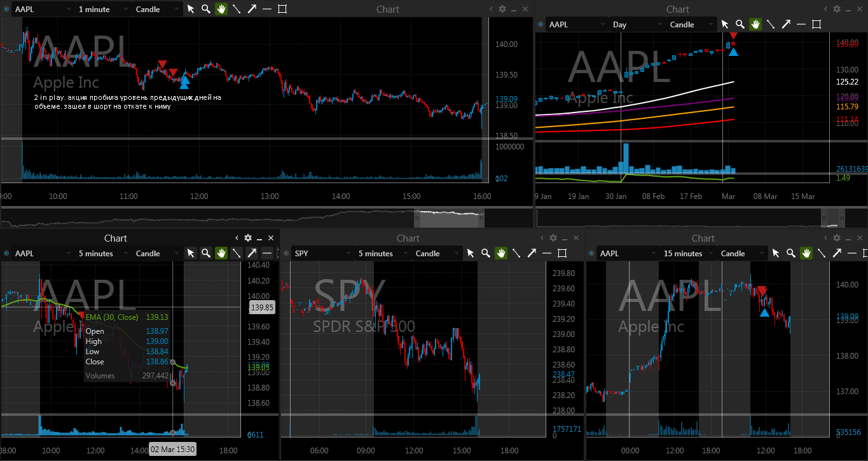The height and width of the screenshot is (461, 868).
Task: Activate the magnifier in the SPY chart
Action: pyautogui.click(x=486, y=253)
